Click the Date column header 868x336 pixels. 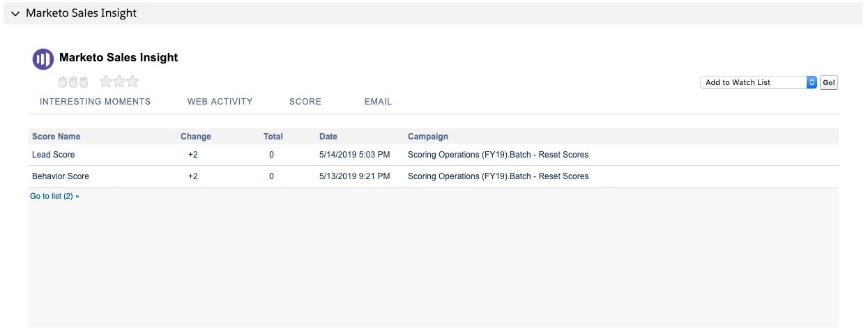point(328,137)
